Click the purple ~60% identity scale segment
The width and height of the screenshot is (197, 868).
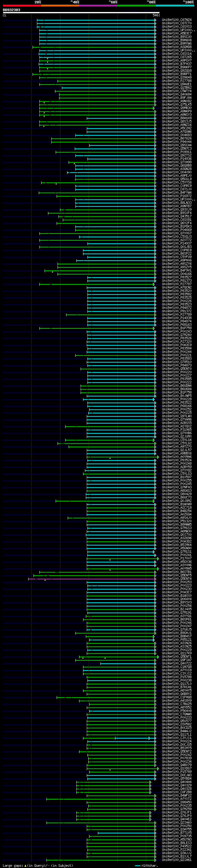(99, 6)
